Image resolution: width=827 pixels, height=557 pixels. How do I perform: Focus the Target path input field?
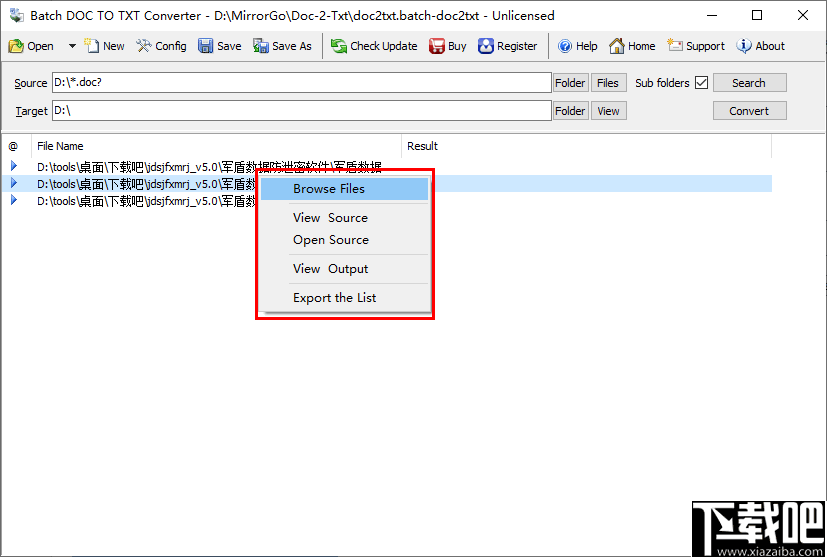pyautogui.click(x=302, y=111)
